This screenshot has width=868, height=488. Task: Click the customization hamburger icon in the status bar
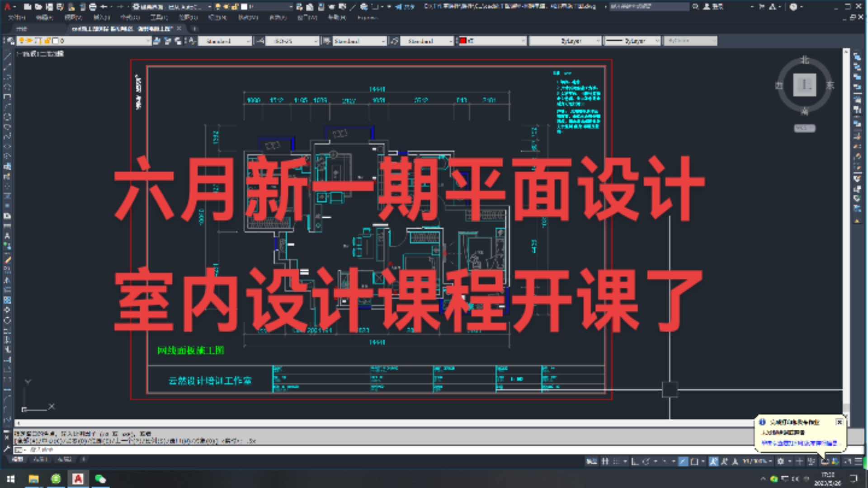(858, 461)
